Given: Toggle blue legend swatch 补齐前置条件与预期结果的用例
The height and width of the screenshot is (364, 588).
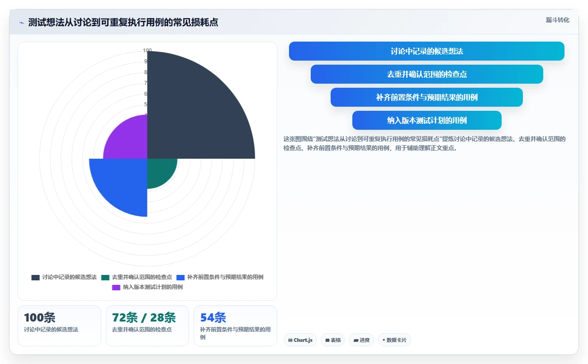Looking at the screenshot, I should click(180, 277).
